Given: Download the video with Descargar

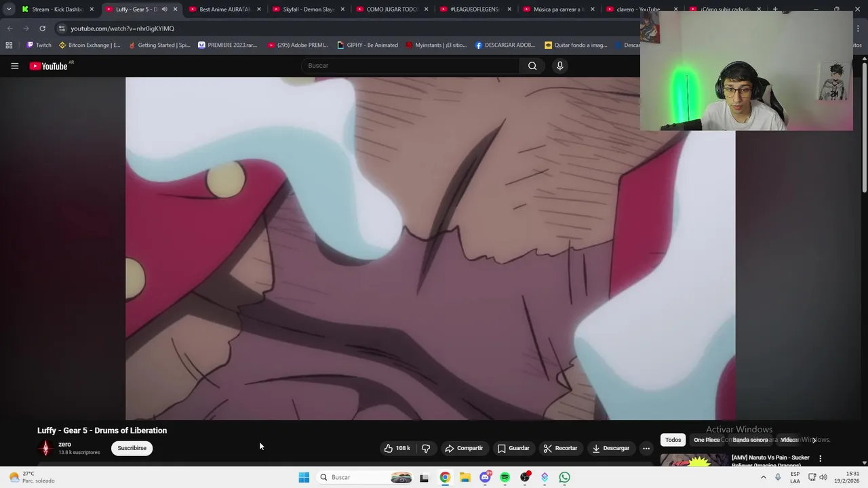Looking at the screenshot, I should point(611,448).
